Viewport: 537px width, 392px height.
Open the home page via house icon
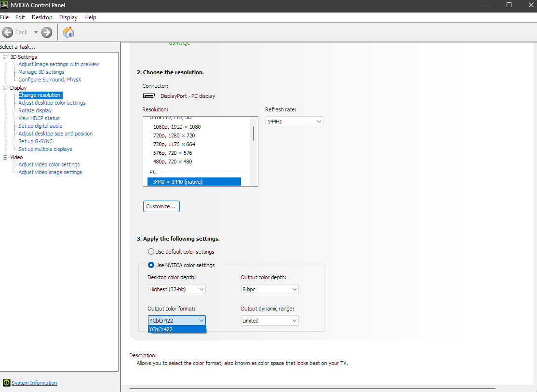pyautogui.click(x=68, y=32)
